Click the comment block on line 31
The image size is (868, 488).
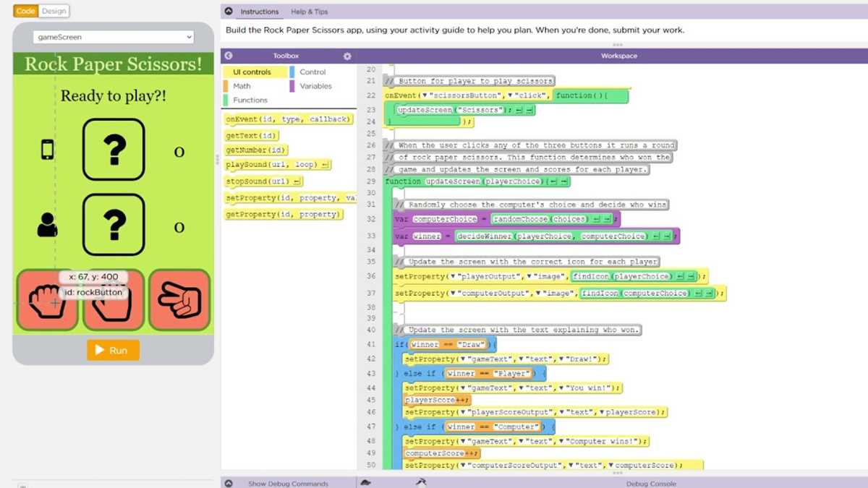pyautogui.click(x=532, y=205)
